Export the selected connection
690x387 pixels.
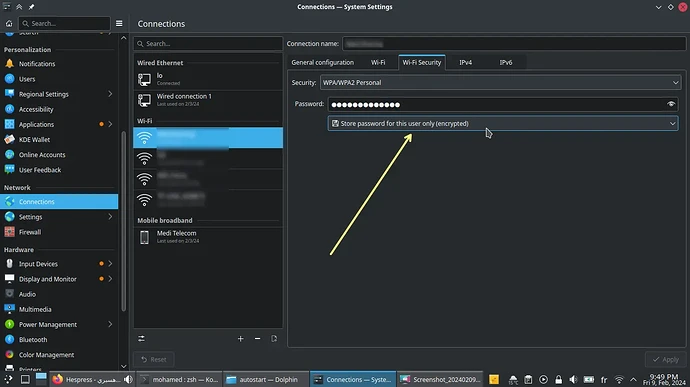pyautogui.click(x=274, y=339)
